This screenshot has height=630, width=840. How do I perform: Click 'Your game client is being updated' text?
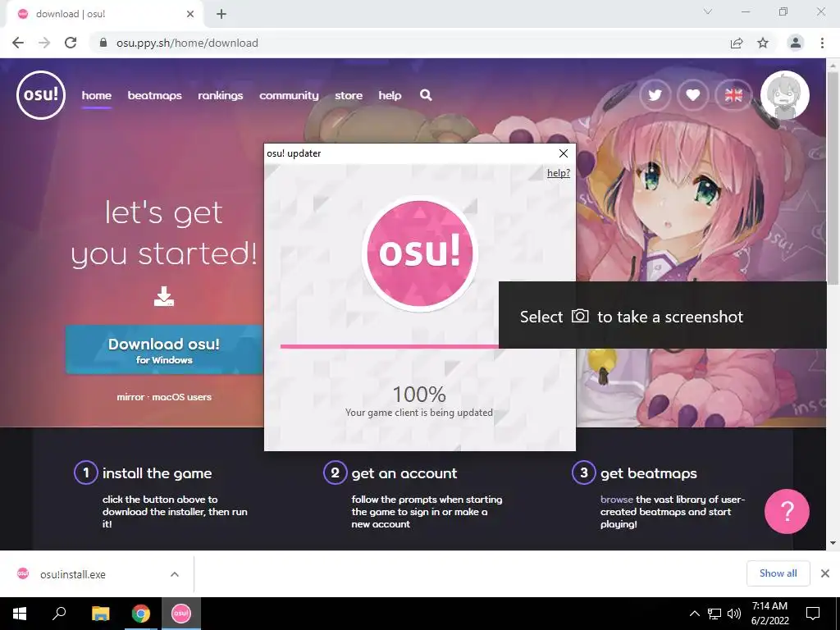pos(419,413)
